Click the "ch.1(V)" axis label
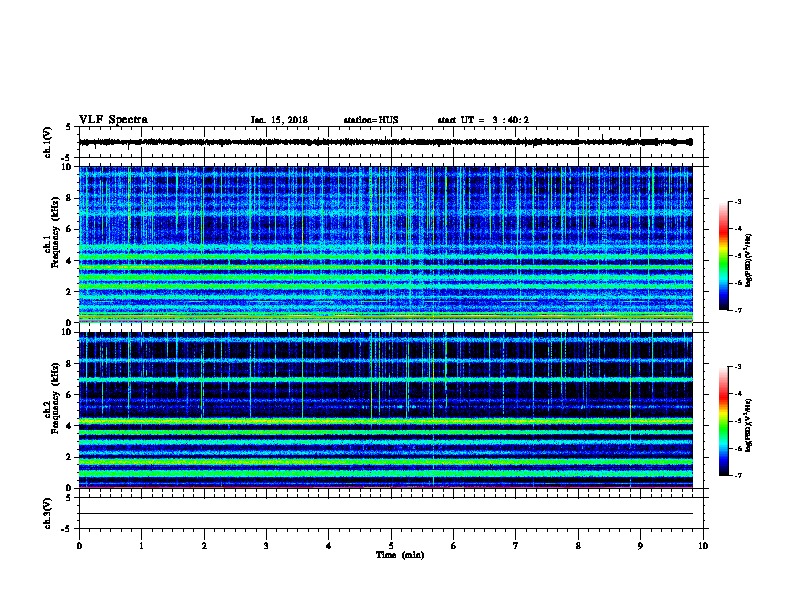This screenshot has width=792, height=612. coord(48,142)
